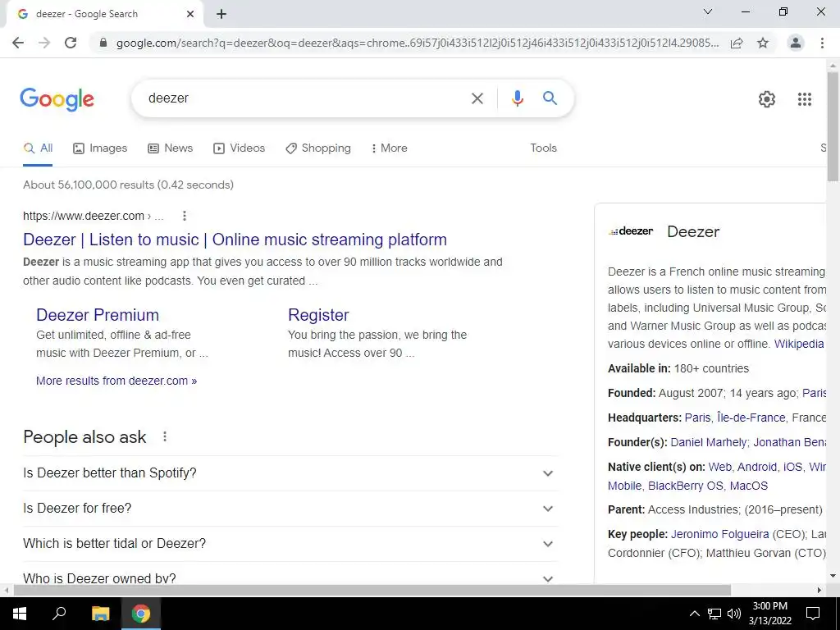
Task: Open a new tab with plus icon
Action: point(221,14)
